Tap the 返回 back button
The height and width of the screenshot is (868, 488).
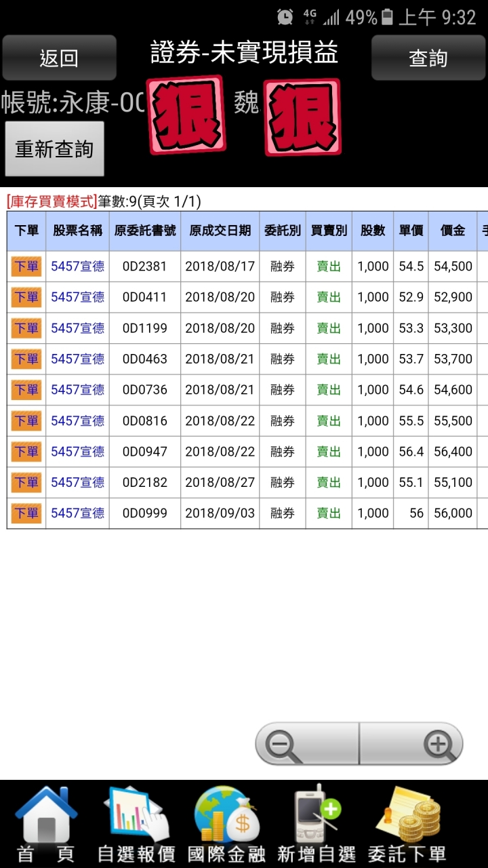59,58
